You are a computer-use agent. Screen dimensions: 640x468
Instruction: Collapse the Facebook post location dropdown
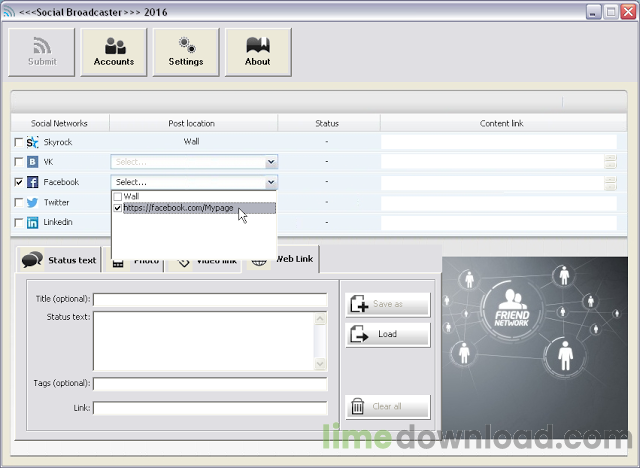pyautogui.click(x=270, y=182)
